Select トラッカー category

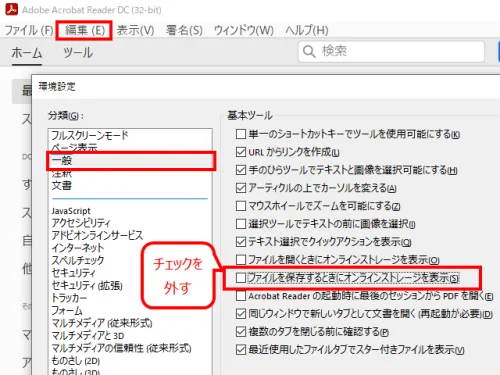point(69,298)
